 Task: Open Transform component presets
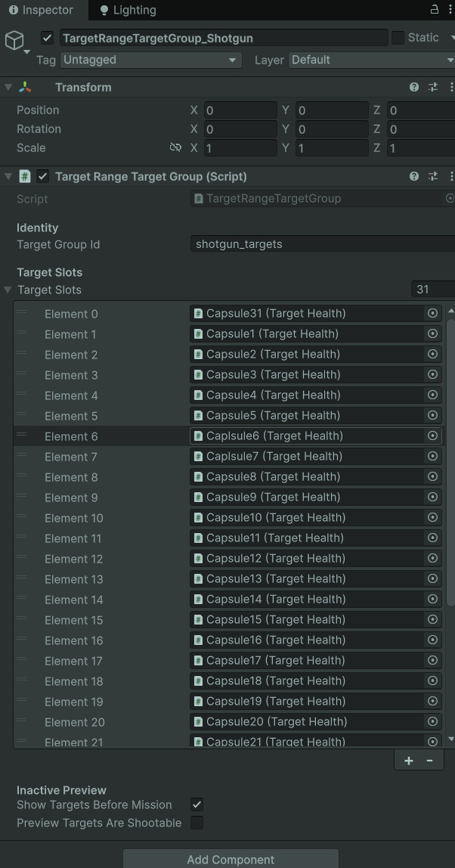(x=433, y=87)
